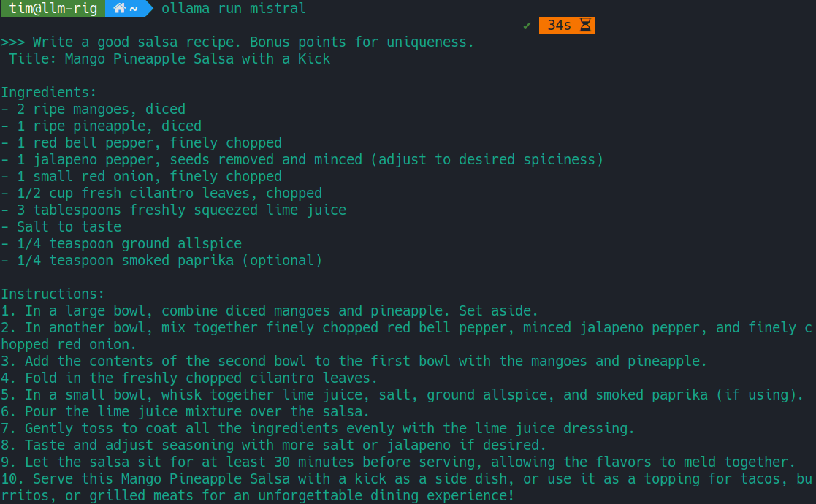Click the 'Write a good salsa recipe' prompt line

tap(253, 42)
